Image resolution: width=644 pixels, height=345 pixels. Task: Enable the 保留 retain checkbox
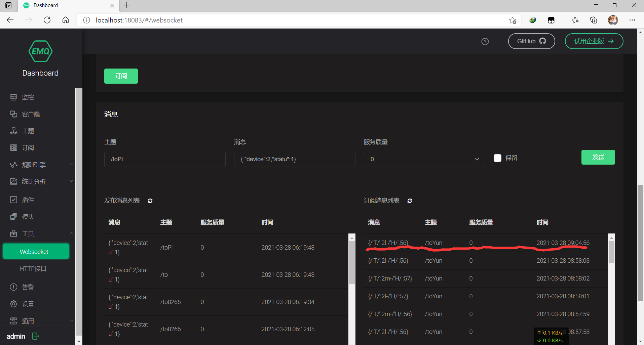(x=497, y=158)
